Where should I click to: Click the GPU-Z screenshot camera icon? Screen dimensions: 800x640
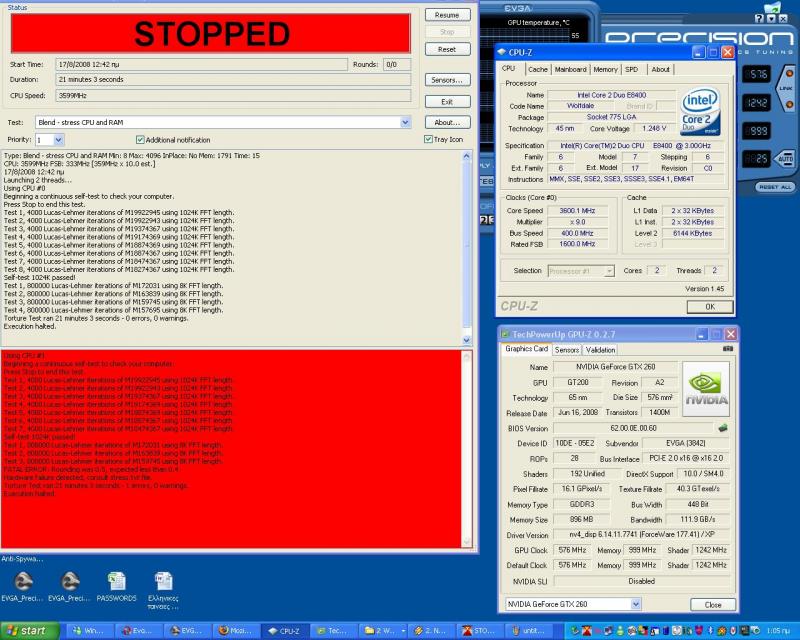(728, 349)
